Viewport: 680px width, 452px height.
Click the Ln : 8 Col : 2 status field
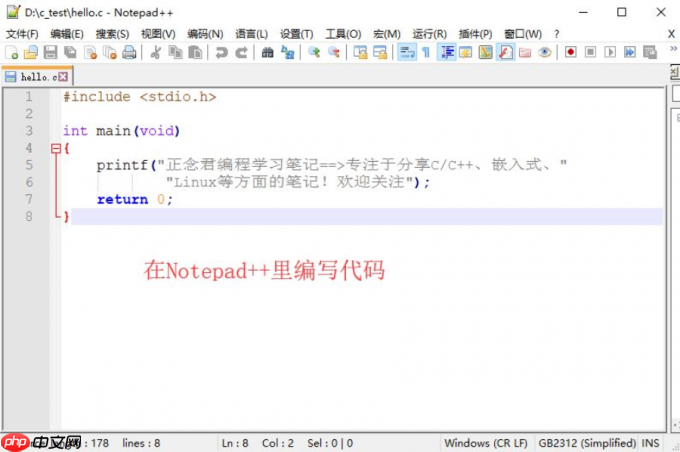tap(258, 443)
